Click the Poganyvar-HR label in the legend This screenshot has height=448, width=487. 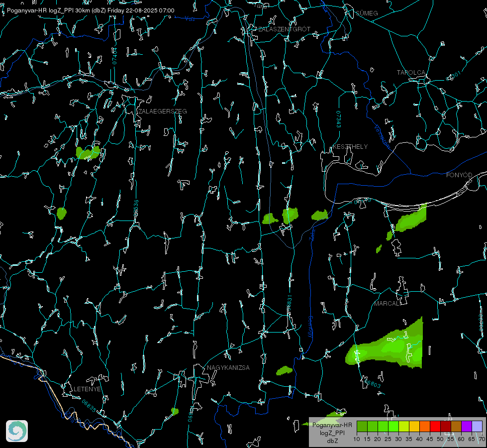coord(332,425)
